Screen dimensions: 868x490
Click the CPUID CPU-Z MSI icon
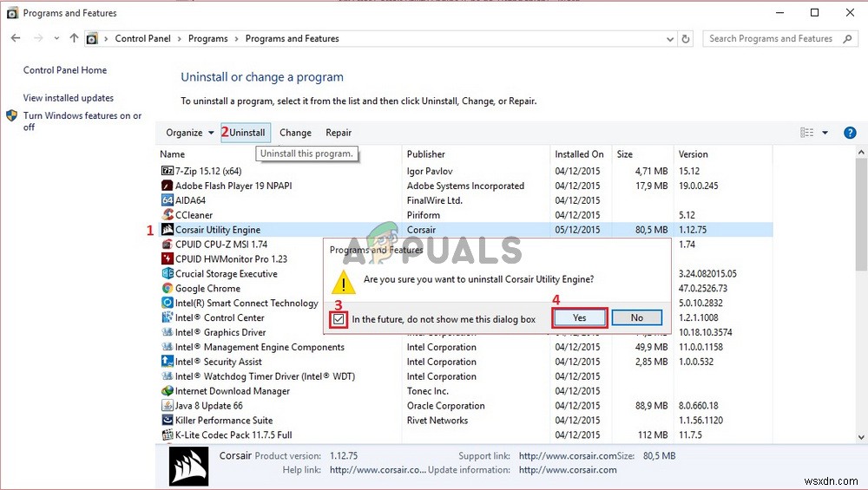[168, 244]
